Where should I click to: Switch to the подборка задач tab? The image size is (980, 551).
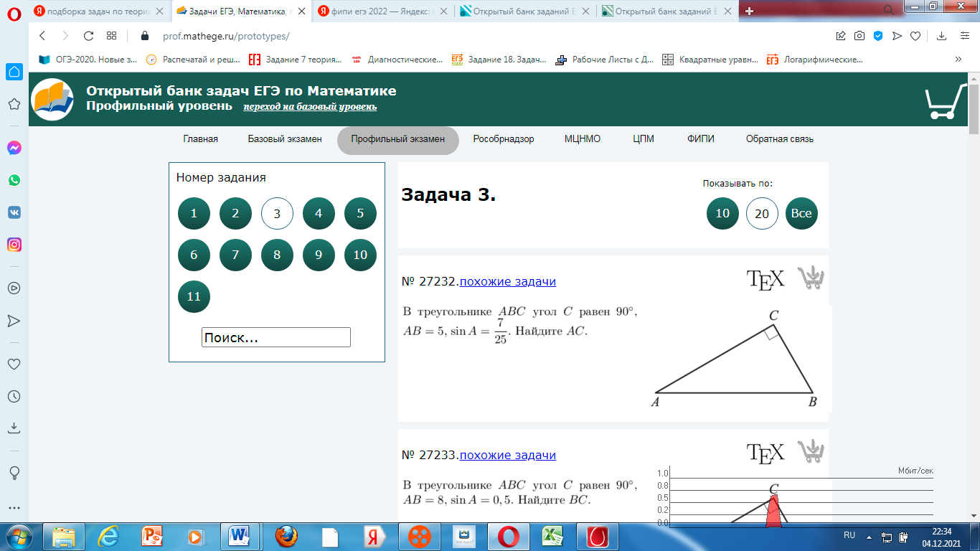(x=98, y=11)
